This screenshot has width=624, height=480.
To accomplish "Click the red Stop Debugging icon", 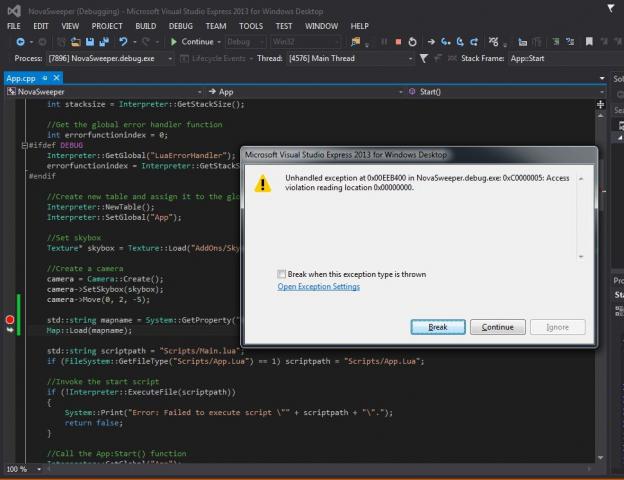I will (398, 42).
